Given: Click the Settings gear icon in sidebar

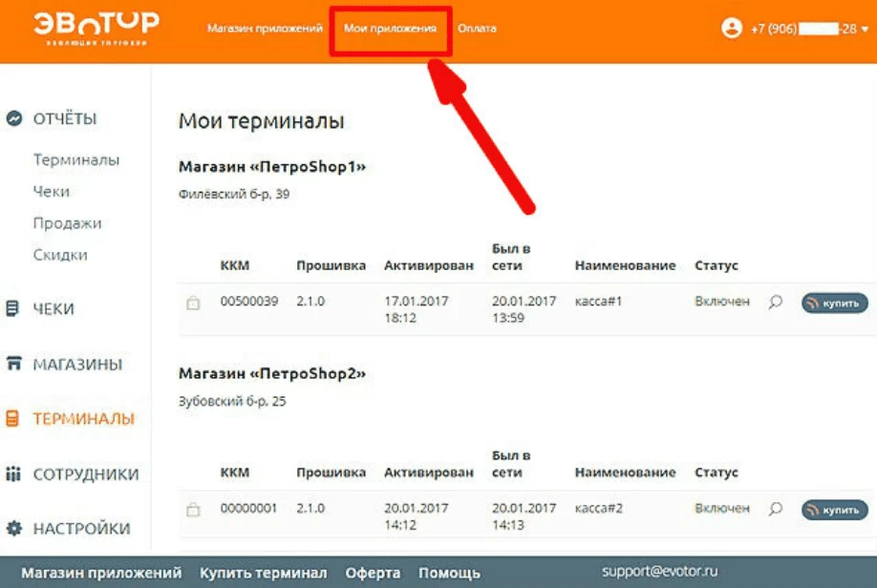Looking at the screenshot, I should [13, 529].
